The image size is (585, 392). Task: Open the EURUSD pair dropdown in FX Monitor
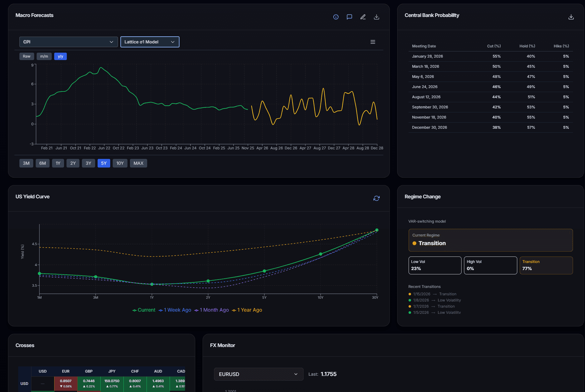point(258,374)
